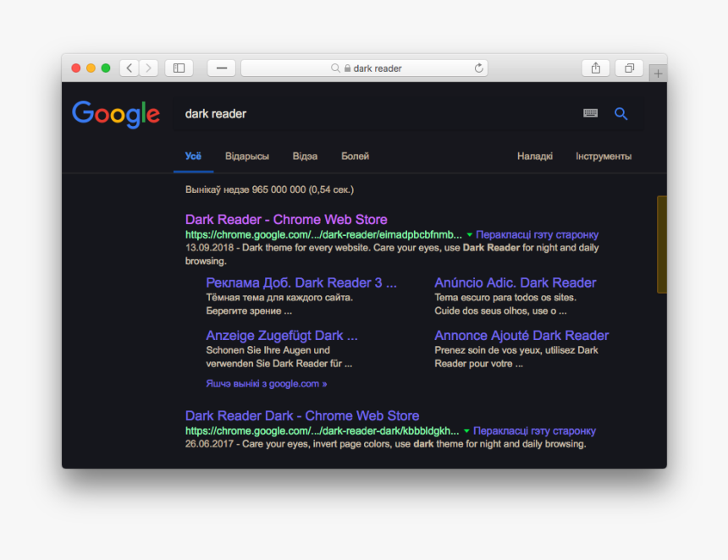The image size is (728, 560).
Task: Open a new tab with the plus button
Action: [658, 74]
